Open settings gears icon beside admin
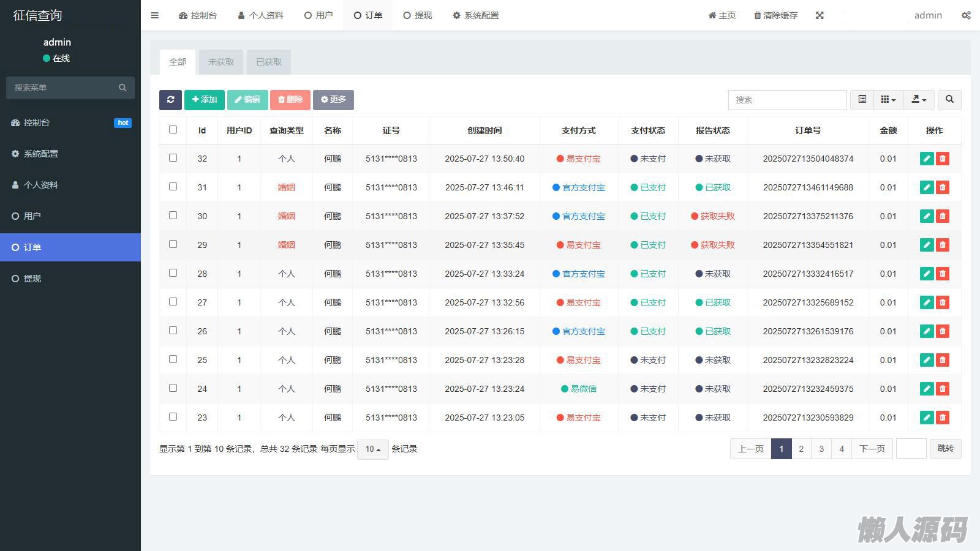The width and height of the screenshot is (980, 551). 966,15
